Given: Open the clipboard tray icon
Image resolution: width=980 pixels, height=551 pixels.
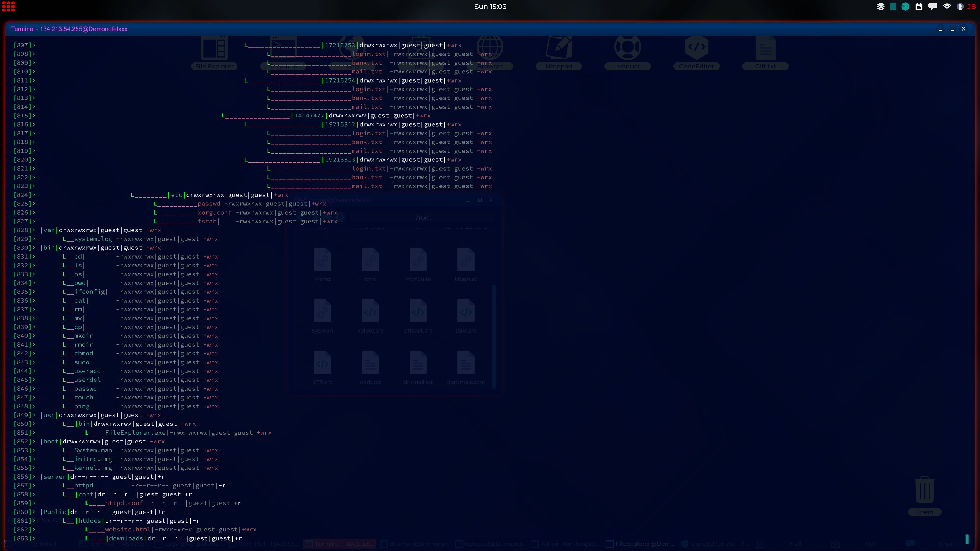Looking at the screenshot, I should [x=919, y=7].
